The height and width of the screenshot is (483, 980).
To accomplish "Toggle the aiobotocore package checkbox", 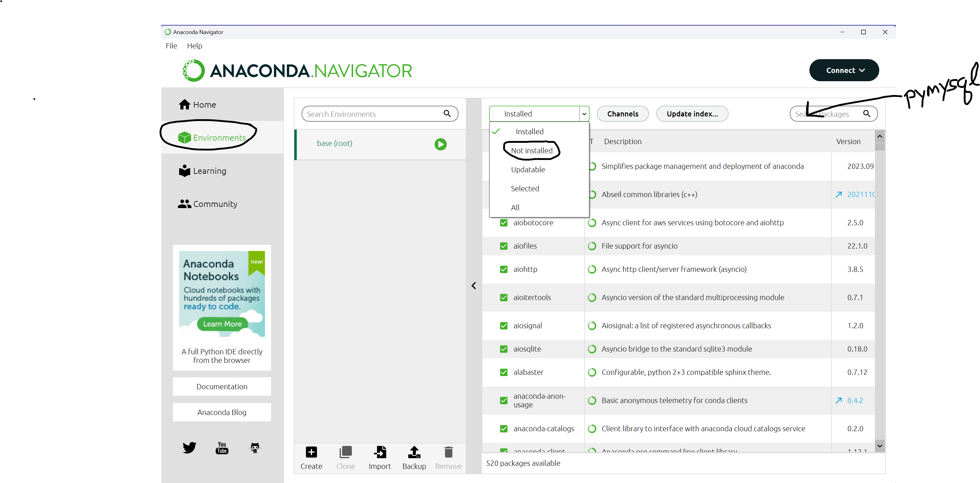I will (504, 223).
